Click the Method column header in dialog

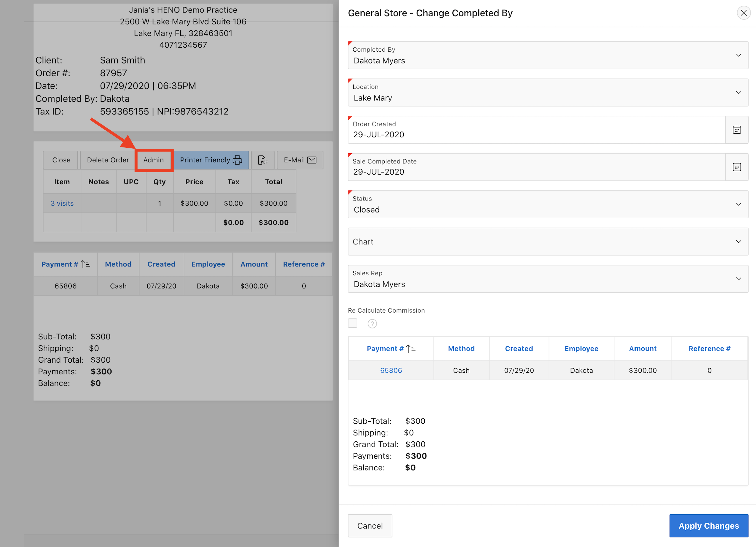[461, 349]
